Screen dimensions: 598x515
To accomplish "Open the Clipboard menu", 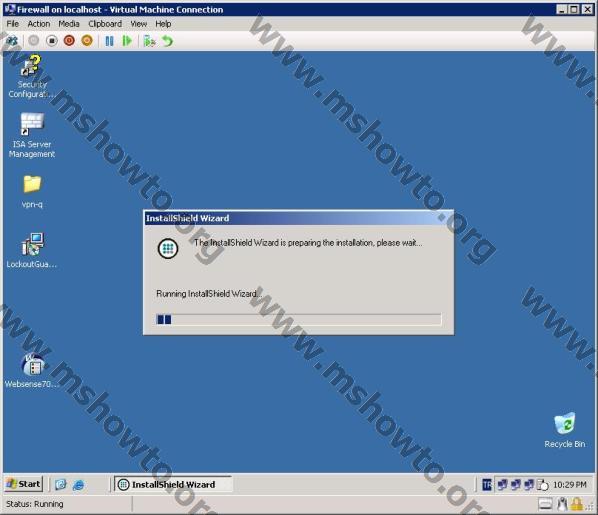I will click(105, 24).
